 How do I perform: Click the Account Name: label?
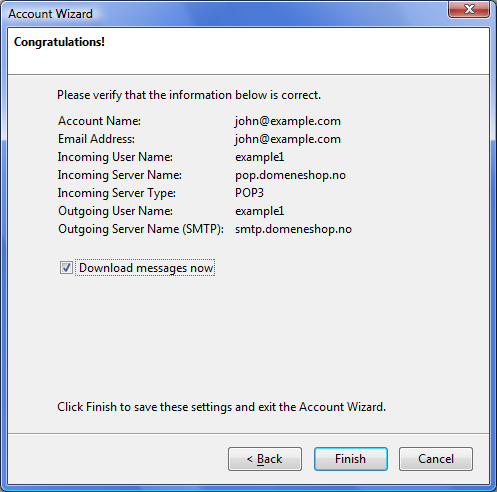tap(99, 121)
